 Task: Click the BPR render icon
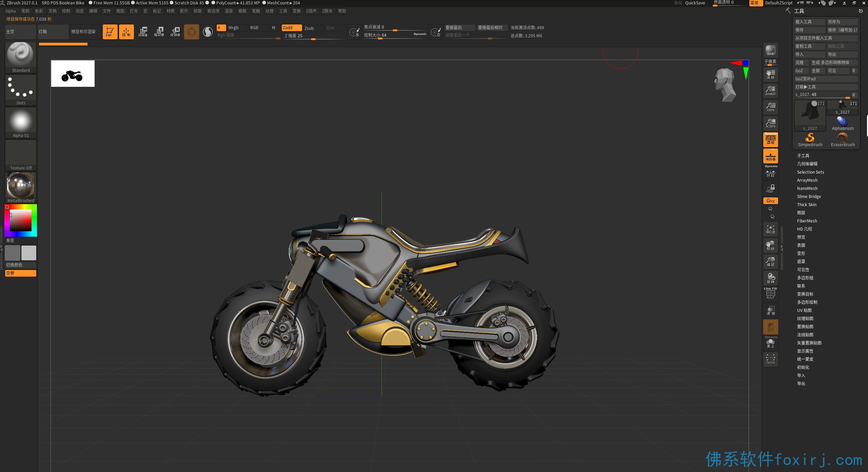[770, 50]
